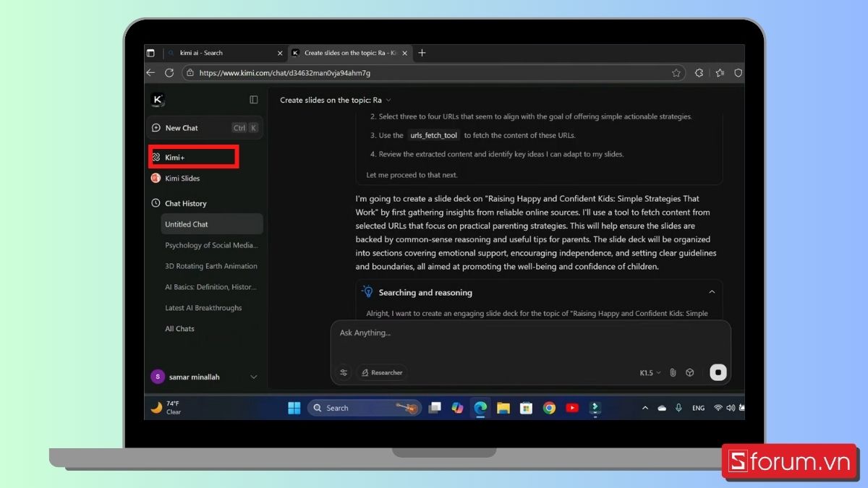Stop generation with the square button
The image size is (868, 488).
pyautogui.click(x=718, y=372)
